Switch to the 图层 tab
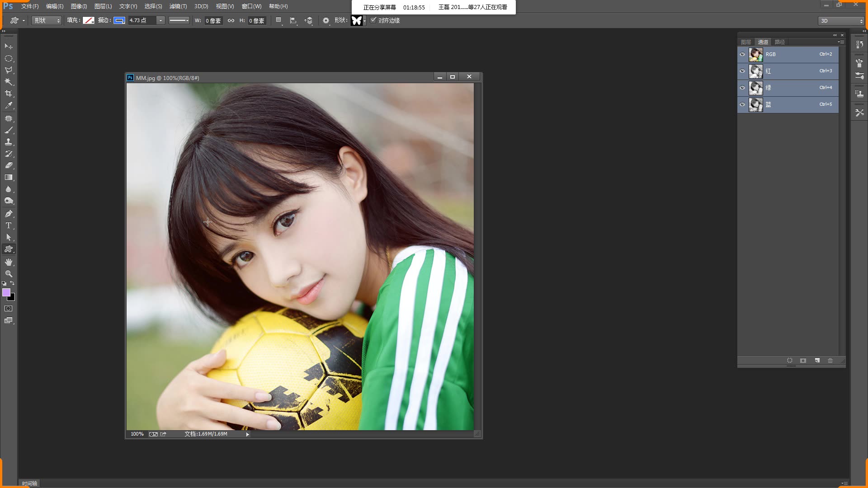The width and height of the screenshot is (868, 488). (746, 42)
